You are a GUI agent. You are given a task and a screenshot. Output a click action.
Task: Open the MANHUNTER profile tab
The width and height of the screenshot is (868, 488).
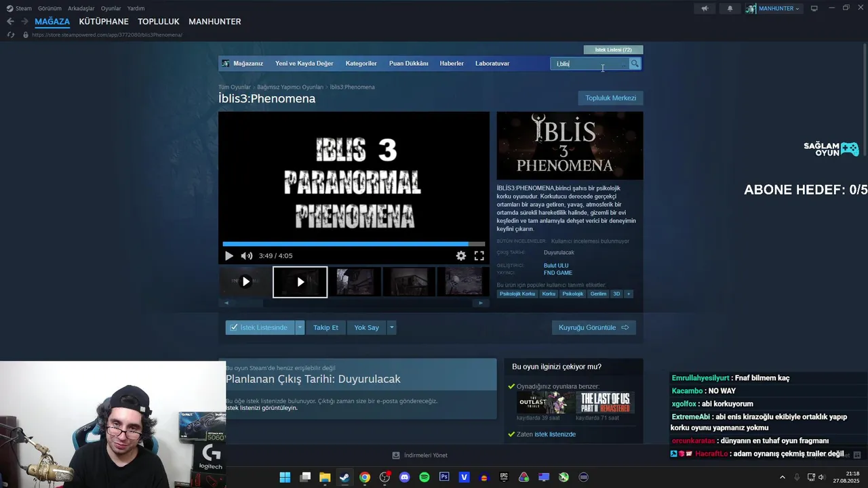[215, 22]
